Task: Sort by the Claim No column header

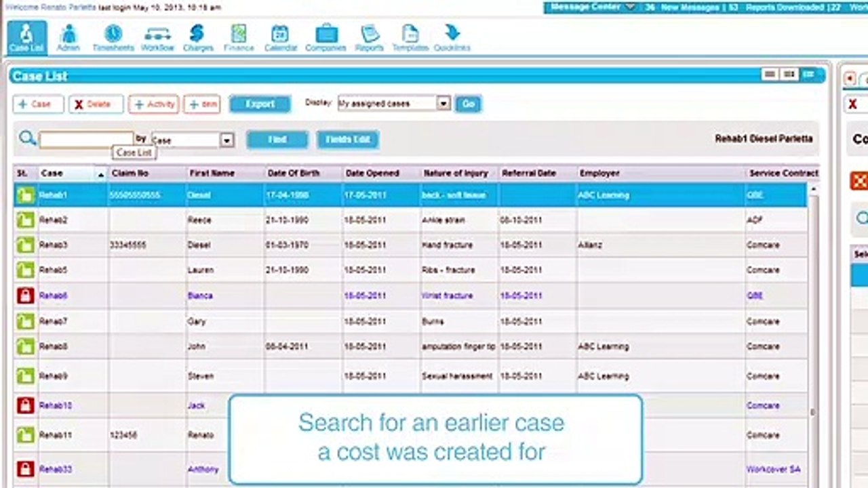Action: click(x=130, y=174)
